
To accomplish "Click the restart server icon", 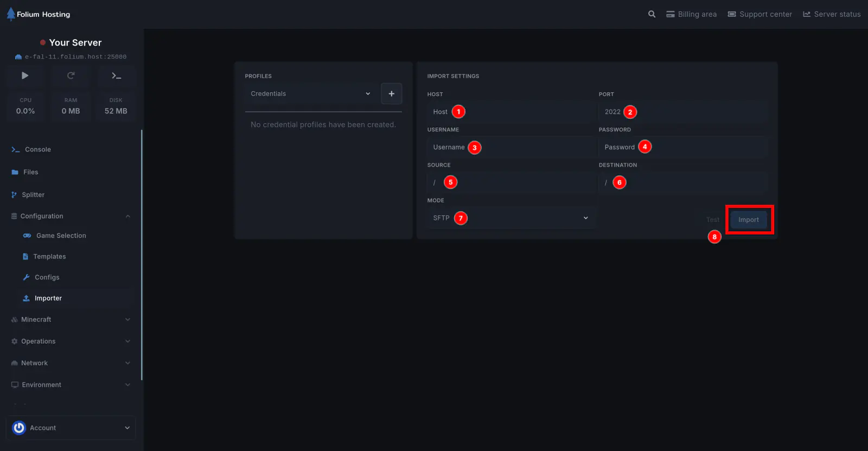I will pyautogui.click(x=71, y=75).
